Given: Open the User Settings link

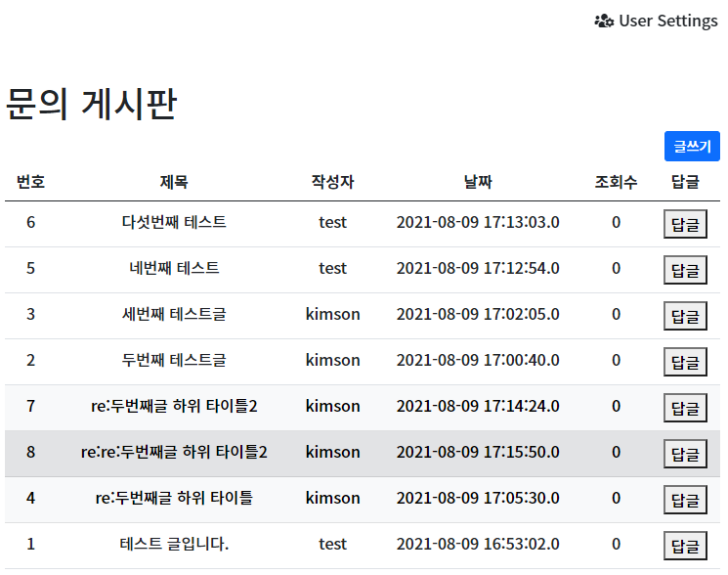Looking at the screenshot, I should [667, 21].
